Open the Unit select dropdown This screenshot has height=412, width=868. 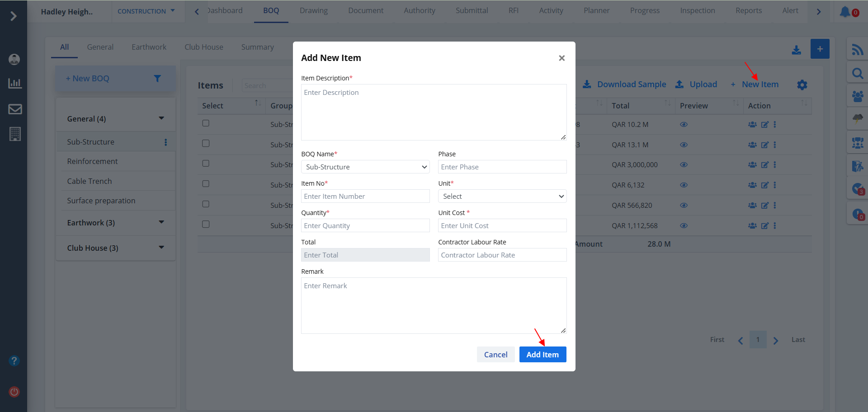pos(502,197)
